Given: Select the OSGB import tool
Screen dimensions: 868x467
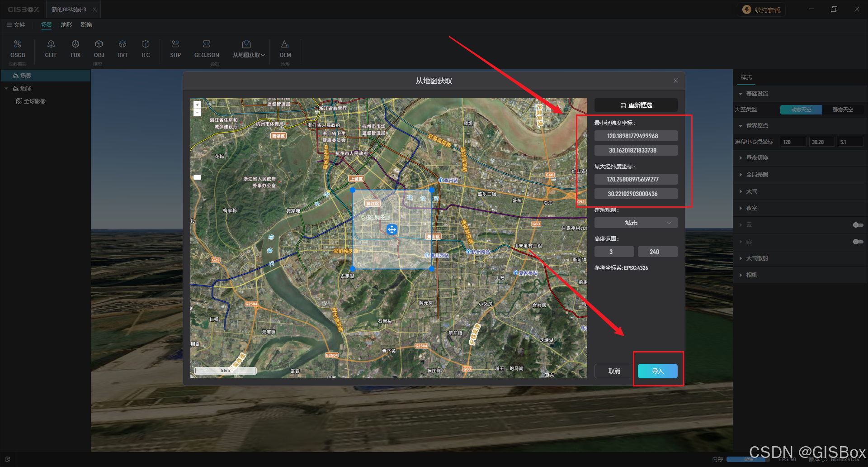Looking at the screenshot, I should coord(18,49).
